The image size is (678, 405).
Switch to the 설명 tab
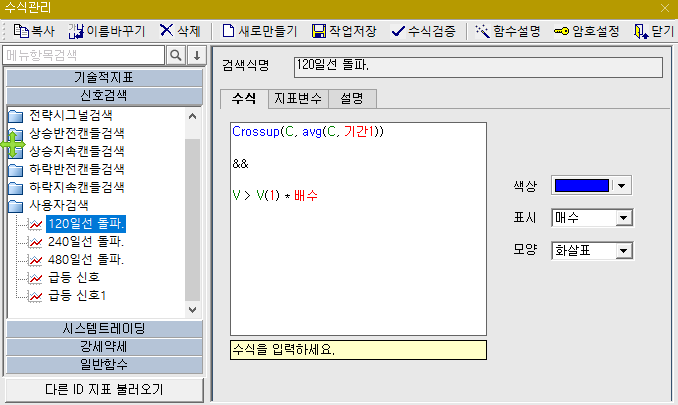click(352, 99)
